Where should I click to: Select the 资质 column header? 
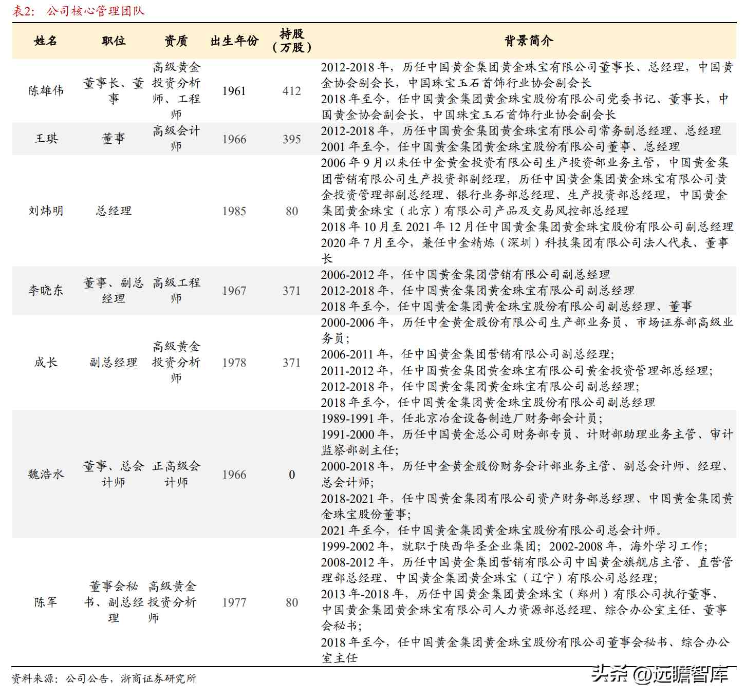point(177,42)
